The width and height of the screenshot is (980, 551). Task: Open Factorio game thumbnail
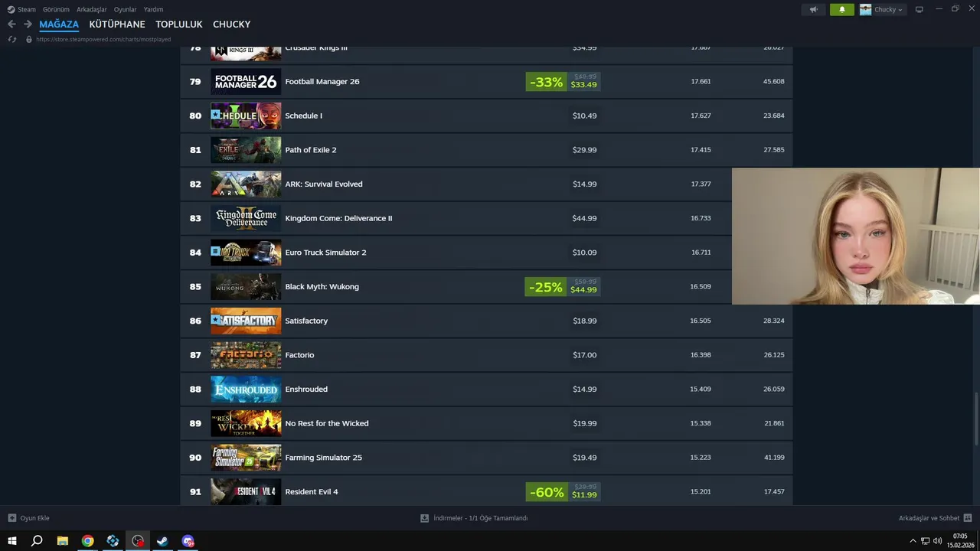246,355
